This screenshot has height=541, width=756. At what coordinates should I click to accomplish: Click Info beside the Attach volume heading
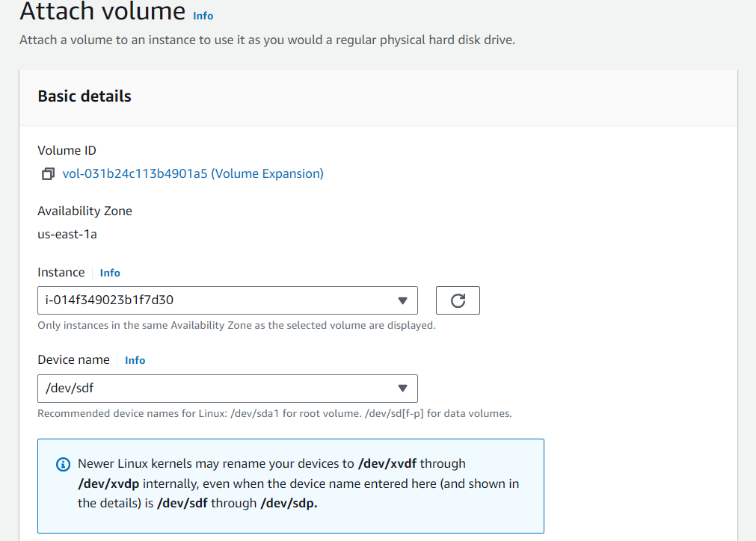pyautogui.click(x=203, y=16)
